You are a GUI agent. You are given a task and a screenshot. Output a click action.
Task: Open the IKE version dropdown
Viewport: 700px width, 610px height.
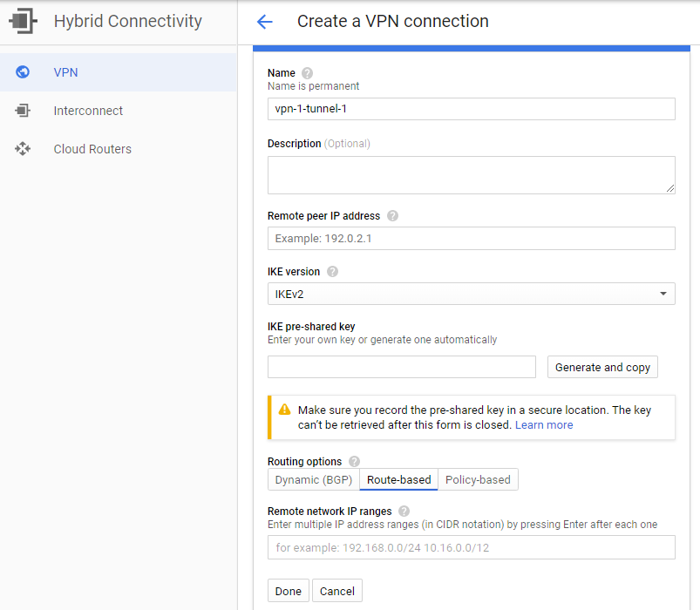pos(471,295)
